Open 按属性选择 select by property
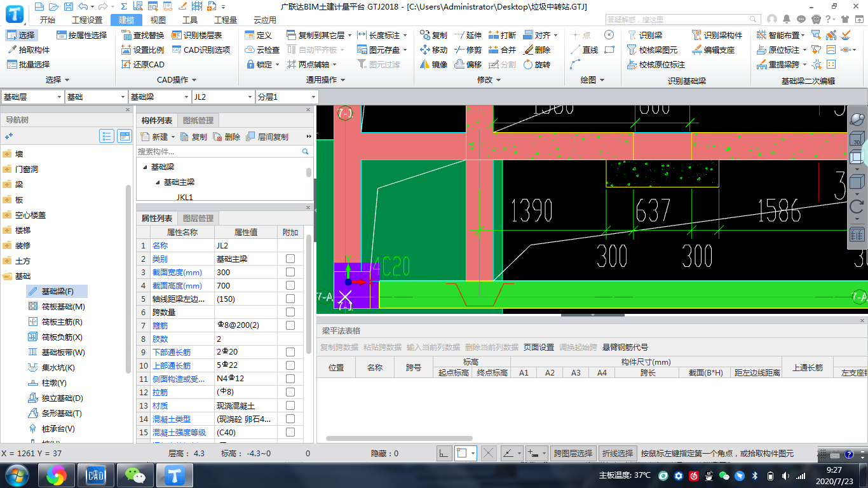The image size is (868, 488). [x=81, y=35]
